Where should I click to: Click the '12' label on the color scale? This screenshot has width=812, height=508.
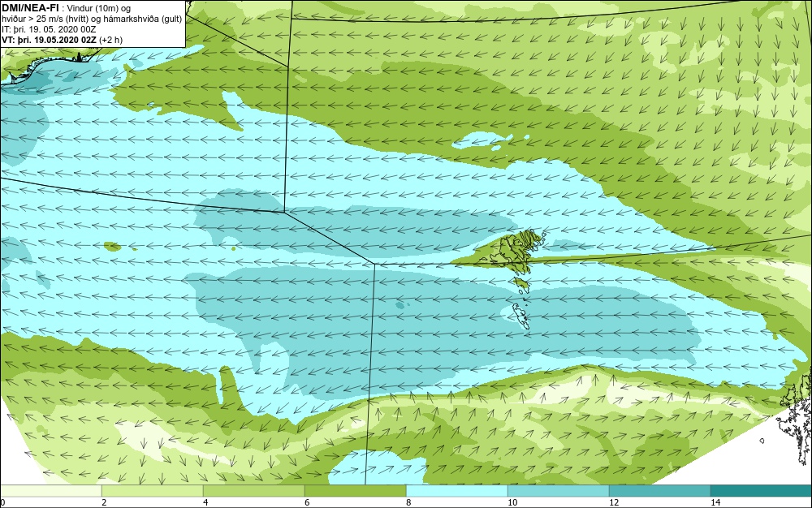[614, 502]
